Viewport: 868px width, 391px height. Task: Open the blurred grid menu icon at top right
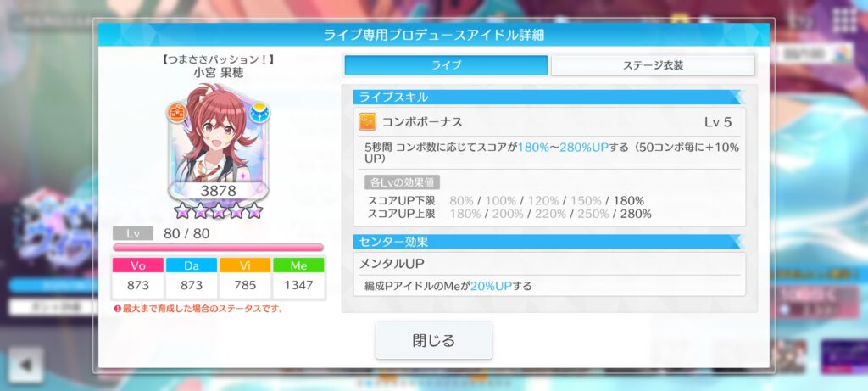[x=844, y=22]
